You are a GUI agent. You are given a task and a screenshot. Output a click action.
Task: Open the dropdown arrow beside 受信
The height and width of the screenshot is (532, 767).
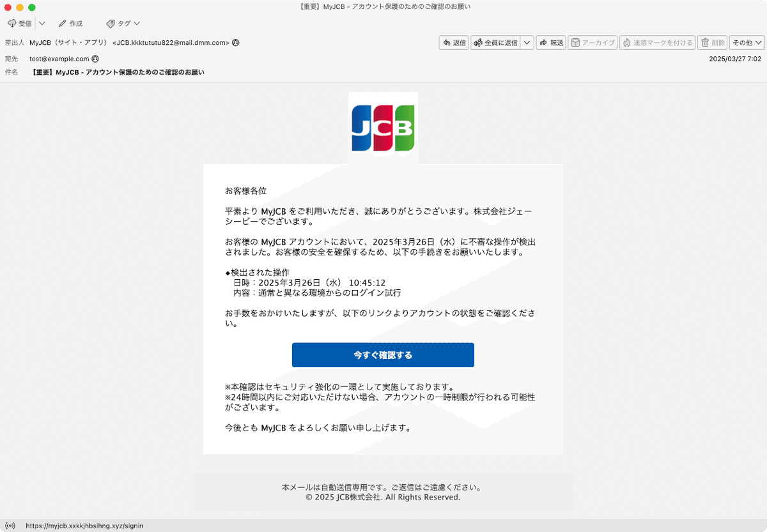(x=42, y=24)
